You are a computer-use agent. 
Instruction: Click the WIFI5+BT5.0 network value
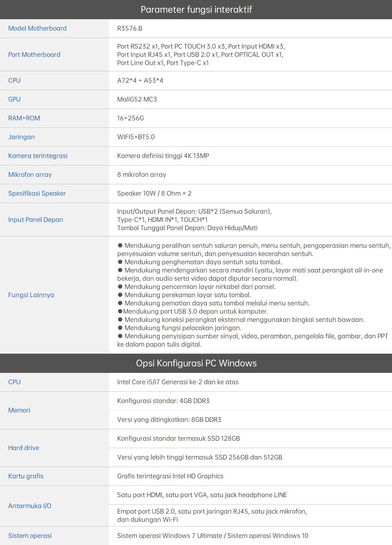[136, 137]
